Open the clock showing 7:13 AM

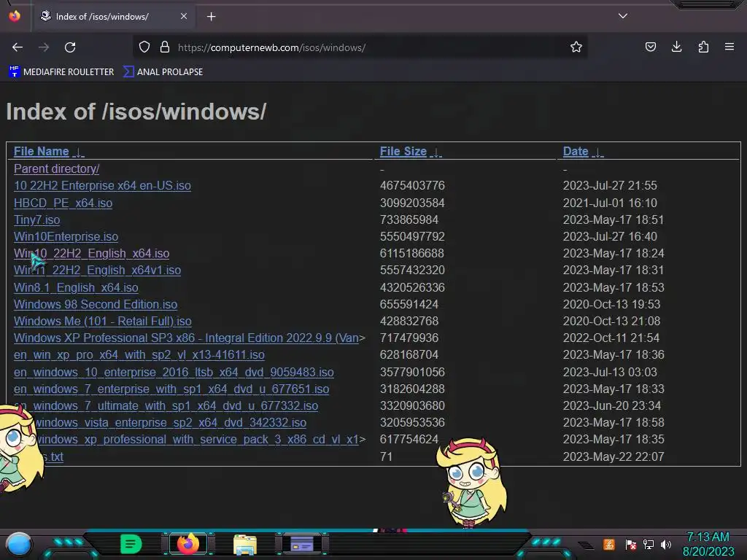coord(708,544)
